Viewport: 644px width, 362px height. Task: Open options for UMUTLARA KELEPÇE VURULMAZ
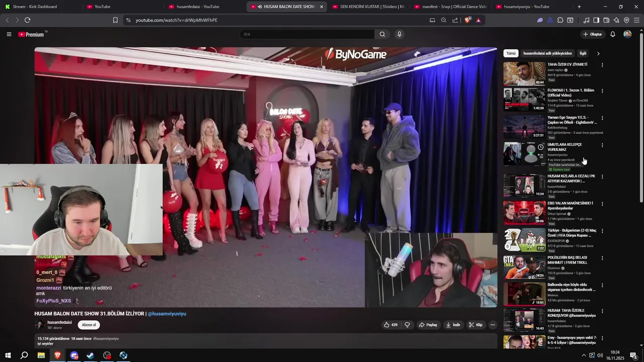[x=602, y=145]
